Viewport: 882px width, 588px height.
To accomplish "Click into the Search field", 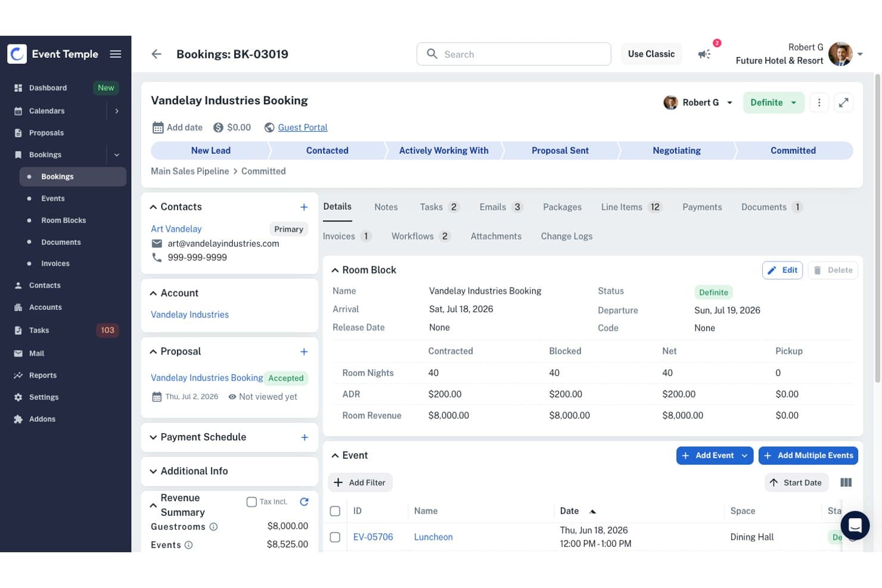I will click(514, 54).
